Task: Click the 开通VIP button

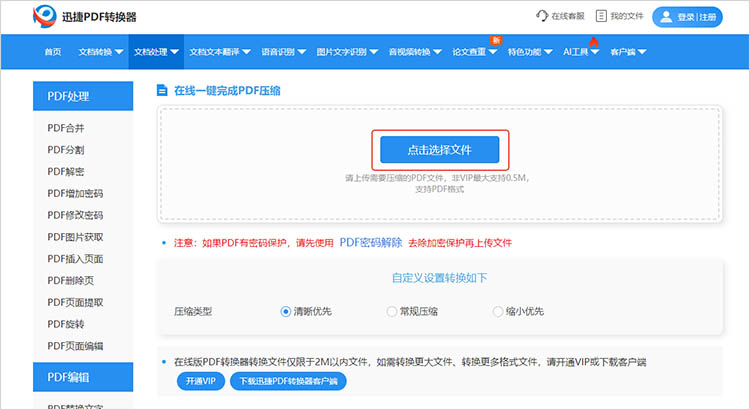Action: coord(201,381)
